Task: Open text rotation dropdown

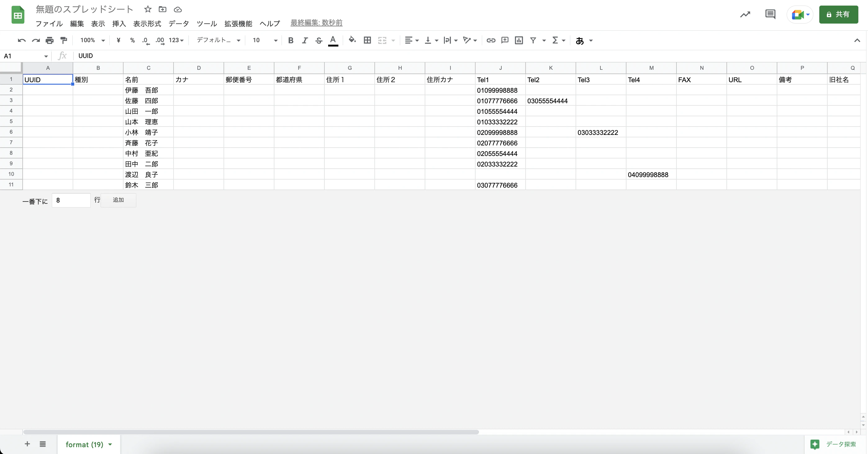Action: [x=470, y=40]
